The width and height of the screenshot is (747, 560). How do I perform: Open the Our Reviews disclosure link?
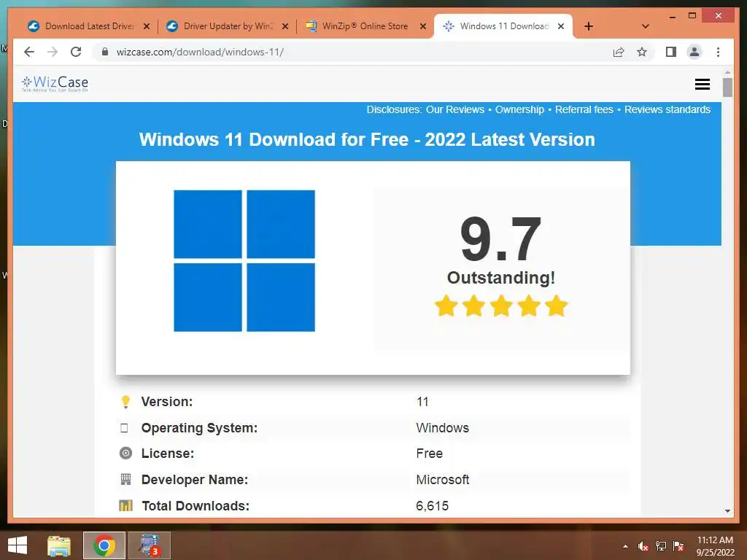point(454,109)
